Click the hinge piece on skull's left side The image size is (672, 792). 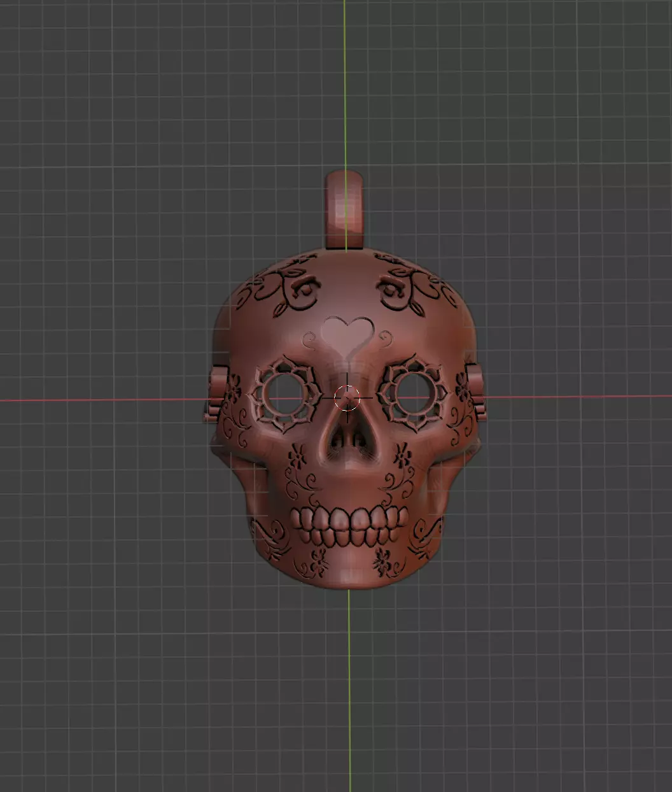point(216,395)
